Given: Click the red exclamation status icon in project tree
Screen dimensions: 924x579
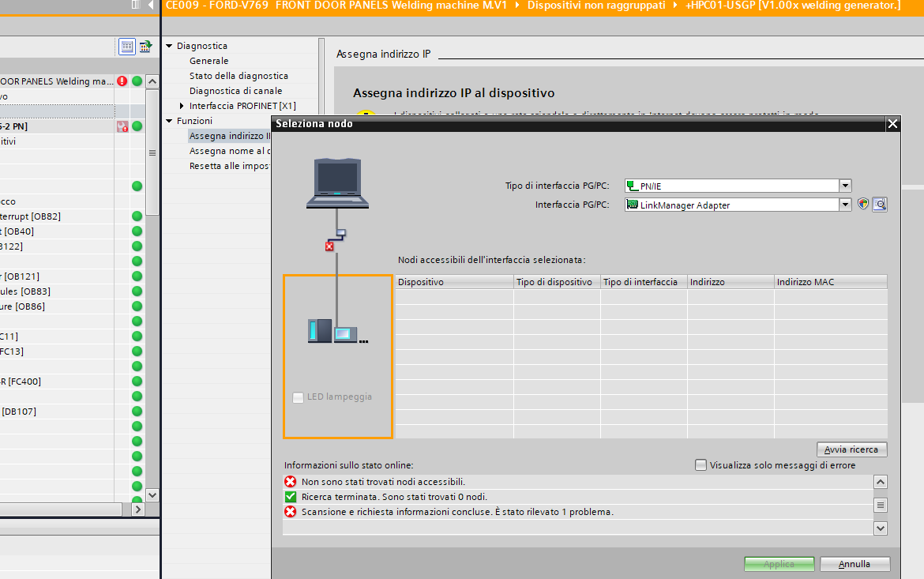Looking at the screenshot, I should coord(122,81).
